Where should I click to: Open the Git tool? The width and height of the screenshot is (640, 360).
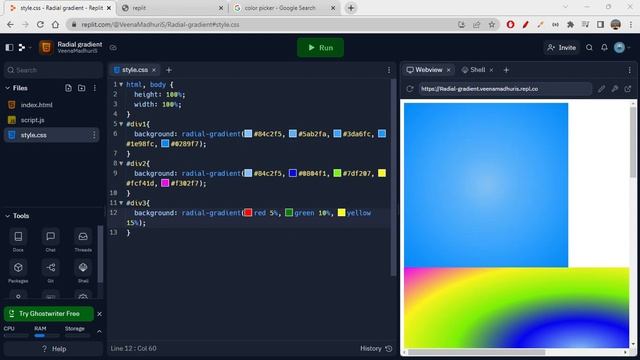pos(51,271)
